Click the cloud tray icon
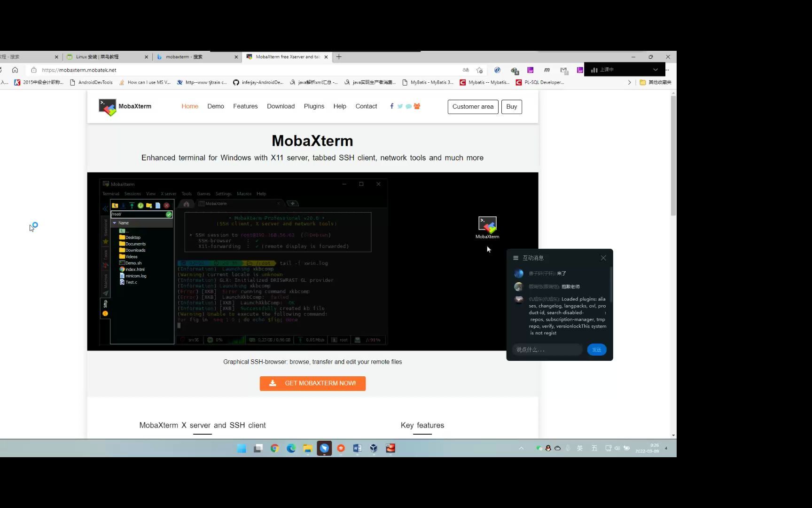Viewport: 812px width, 508px height. pyautogui.click(x=557, y=448)
